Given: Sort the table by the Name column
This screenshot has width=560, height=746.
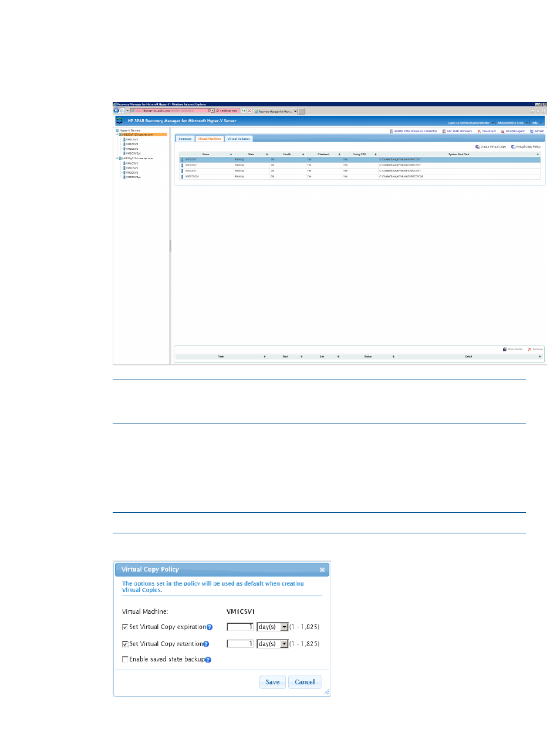Looking at the screenshot, I should (x=206, y=154).
